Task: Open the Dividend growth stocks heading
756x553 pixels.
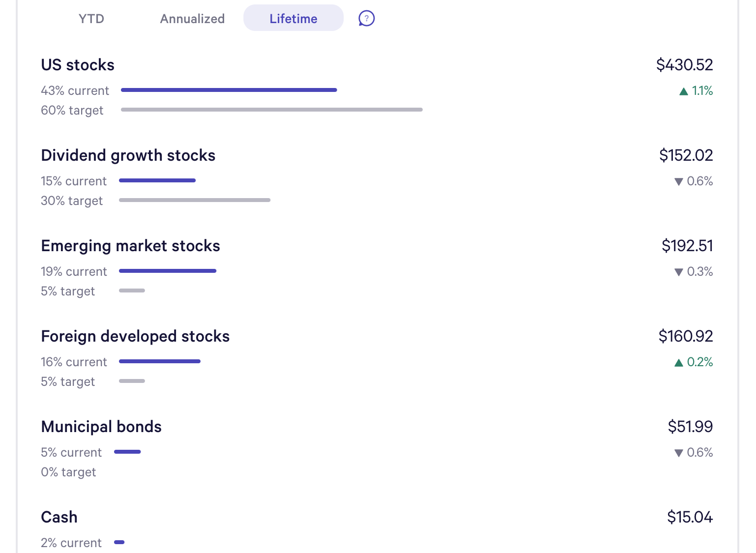Action: 128,155
